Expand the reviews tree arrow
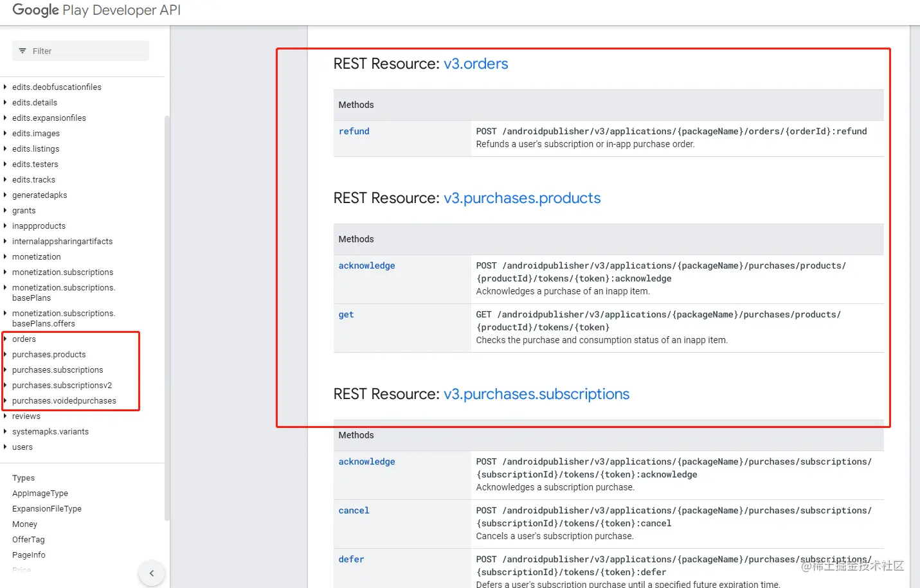Image resolution: width=920 pixels, height=588 pixels. [x=5, y=416]
